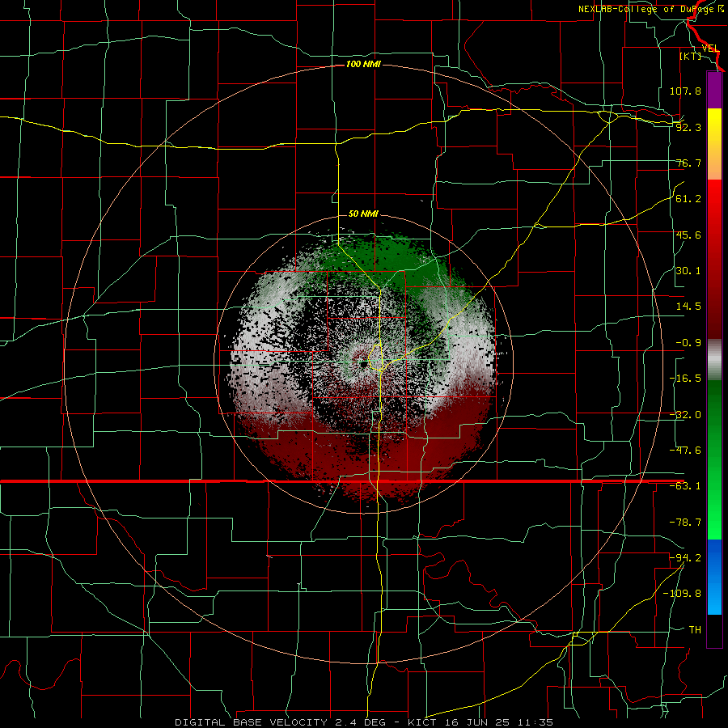Select the 92.3 legend value
The height and width of the screenshot is (728, 728).
(688, 127)
